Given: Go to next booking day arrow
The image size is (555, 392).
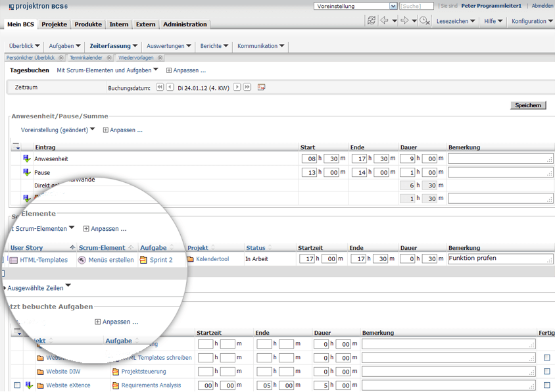Looking at the screenshot, I should point(237,87).
